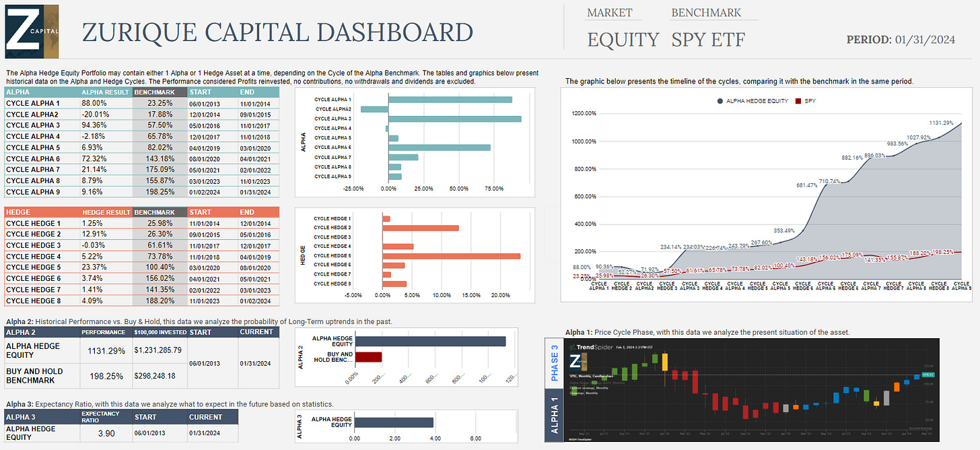The width and height of the screenshot is (980, 450).
Task: Click the 1200.00% y-axis label of the timeline chart
Action: [584, 113]
